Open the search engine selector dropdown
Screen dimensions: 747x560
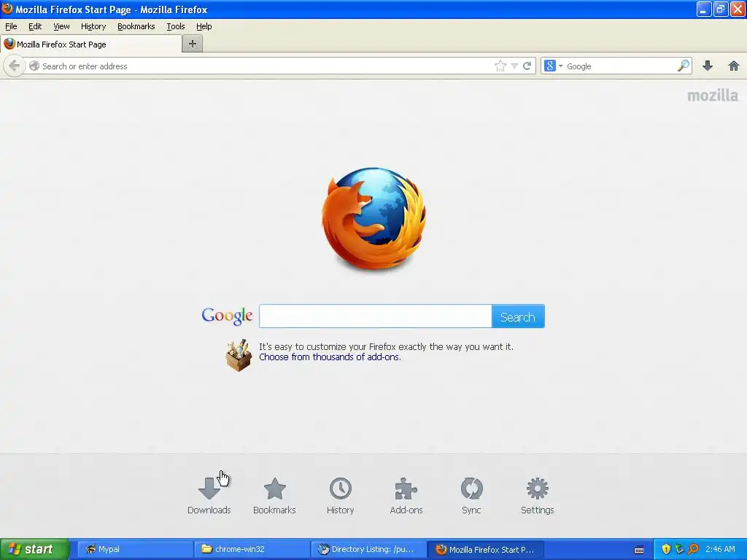pos(553,66)
